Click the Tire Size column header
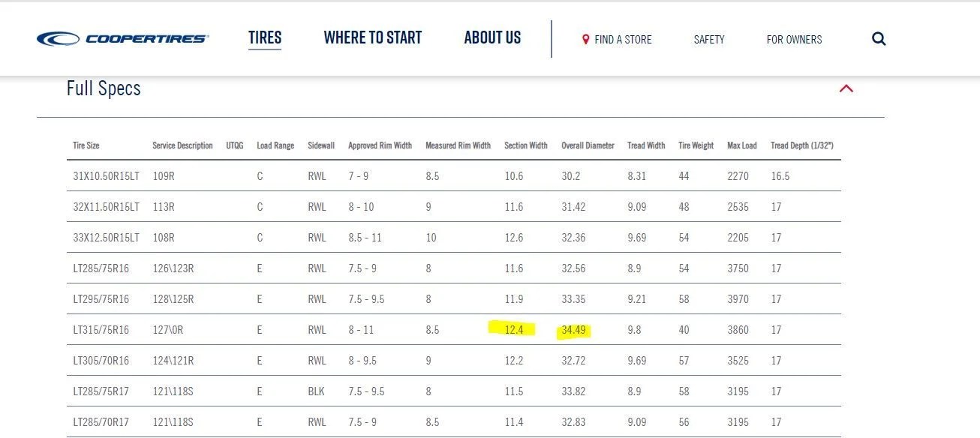The height and width of the screenshot is (438, 980). 86,145
